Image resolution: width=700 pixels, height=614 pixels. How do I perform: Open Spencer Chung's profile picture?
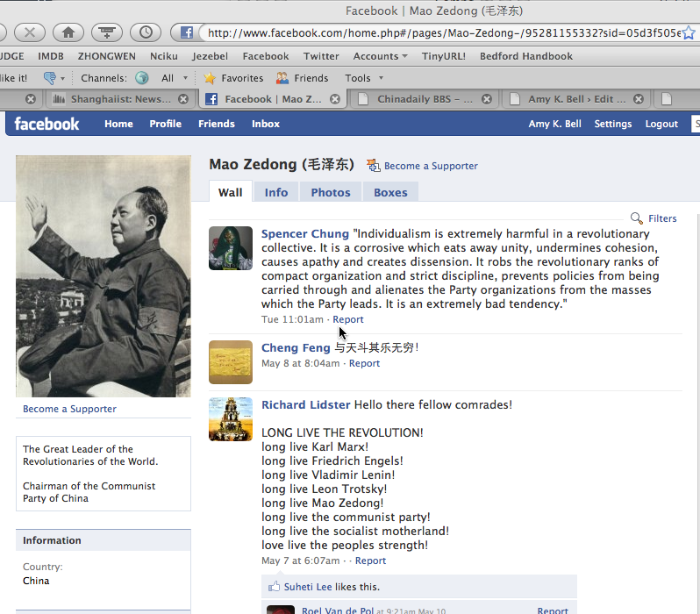(231, 248)
